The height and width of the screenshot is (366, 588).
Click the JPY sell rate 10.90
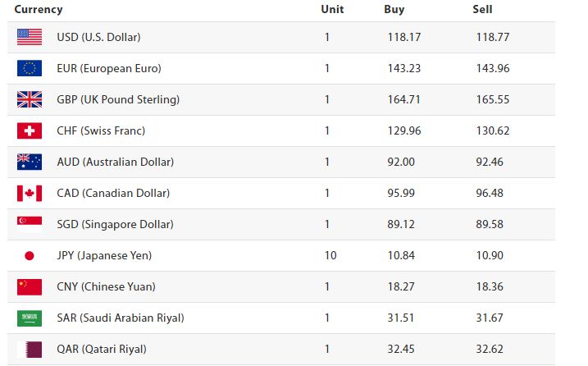490,255
